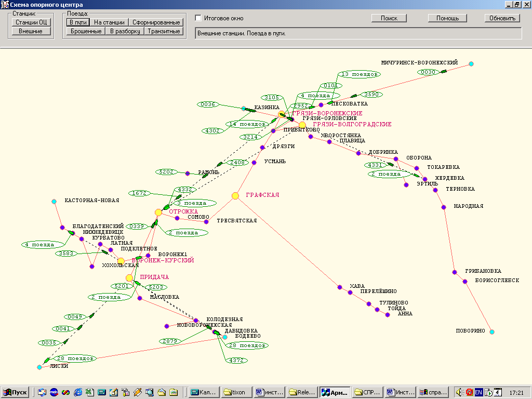The image size is (532, 399).
Task: Click the cyan МИЧУРИНСК-ВОРОНЕЖСКИЙ station dot
Action: [471, 64]
